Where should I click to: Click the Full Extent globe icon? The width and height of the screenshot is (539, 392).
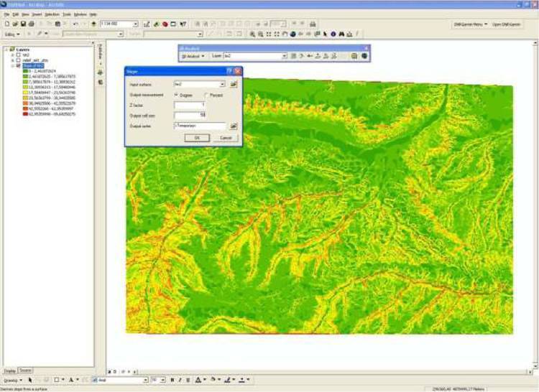[292, 34]
